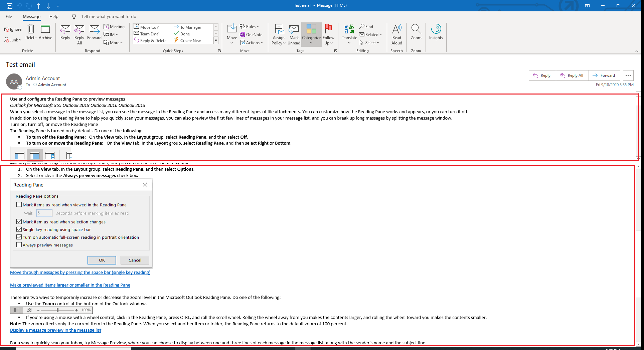644x350 pixels.
Task: Expand the Related dropdown
Action: point(370,34)
